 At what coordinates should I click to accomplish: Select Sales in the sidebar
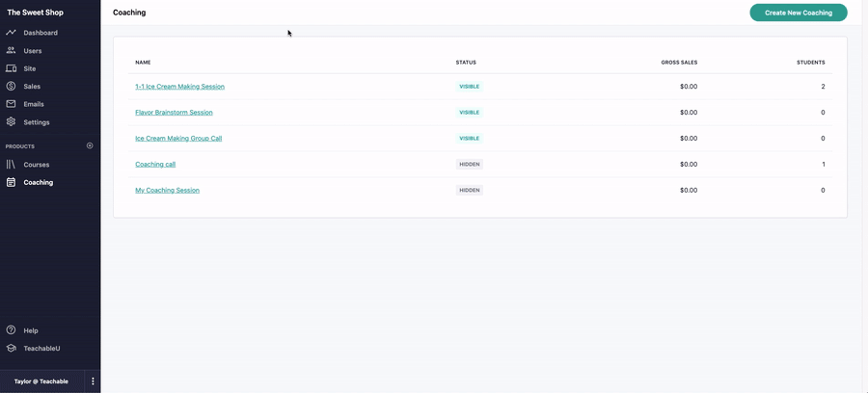tap(32, 87)
